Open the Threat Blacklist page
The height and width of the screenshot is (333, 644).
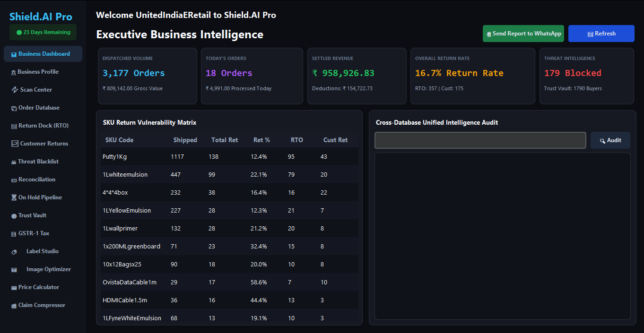point(43,162)
